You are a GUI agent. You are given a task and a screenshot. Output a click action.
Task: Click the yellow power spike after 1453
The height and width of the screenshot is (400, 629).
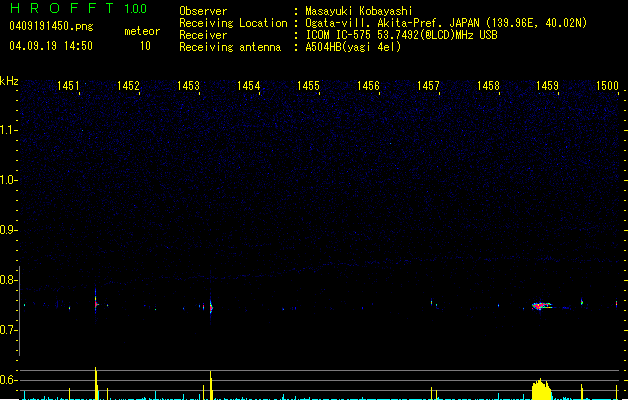pos(211,385)
